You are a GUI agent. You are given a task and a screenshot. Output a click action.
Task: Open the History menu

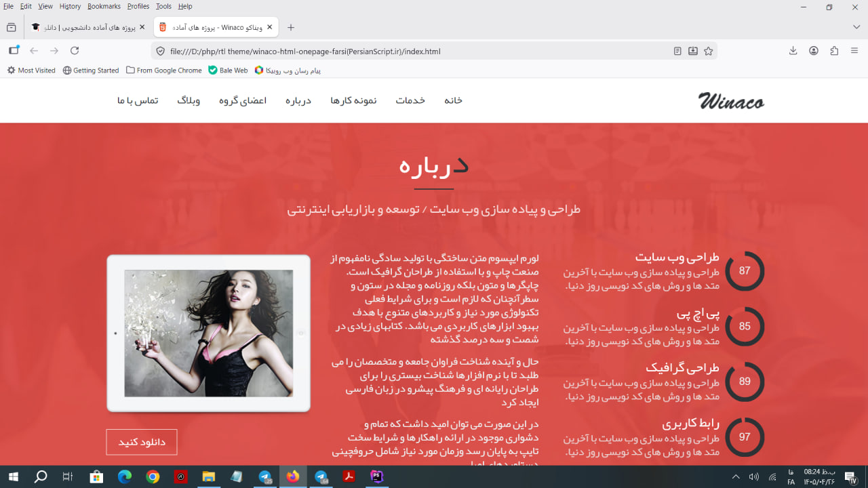(x=70, y=6)
